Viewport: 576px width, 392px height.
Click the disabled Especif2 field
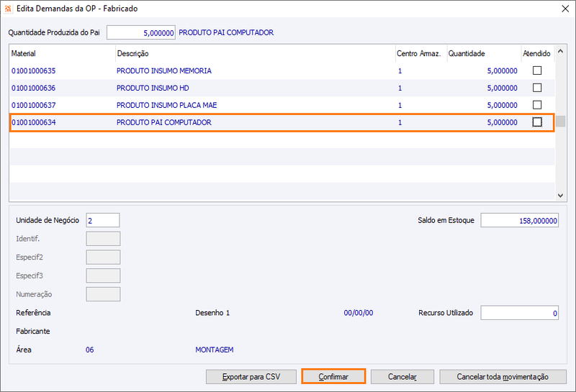click(103, 257)
